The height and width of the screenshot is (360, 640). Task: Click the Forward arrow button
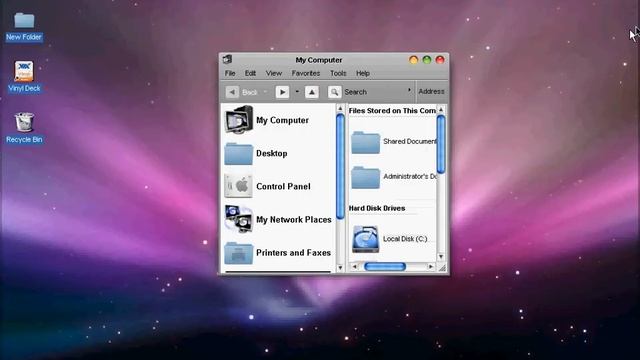tap(282, 92)
